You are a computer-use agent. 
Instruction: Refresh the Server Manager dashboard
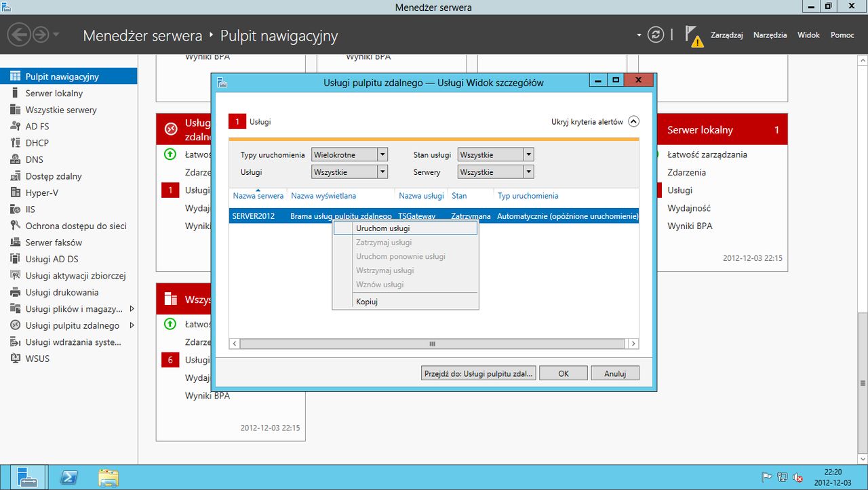[x=655, y=35]
